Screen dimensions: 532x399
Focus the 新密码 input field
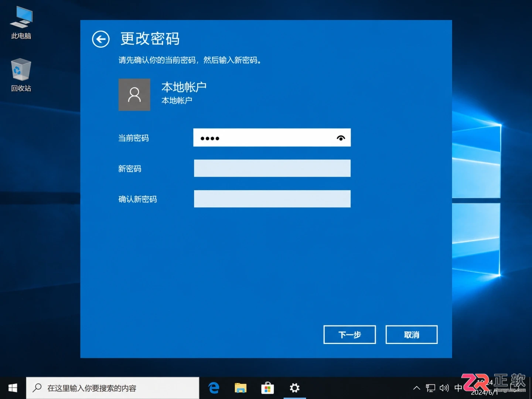tap(272, 168)
